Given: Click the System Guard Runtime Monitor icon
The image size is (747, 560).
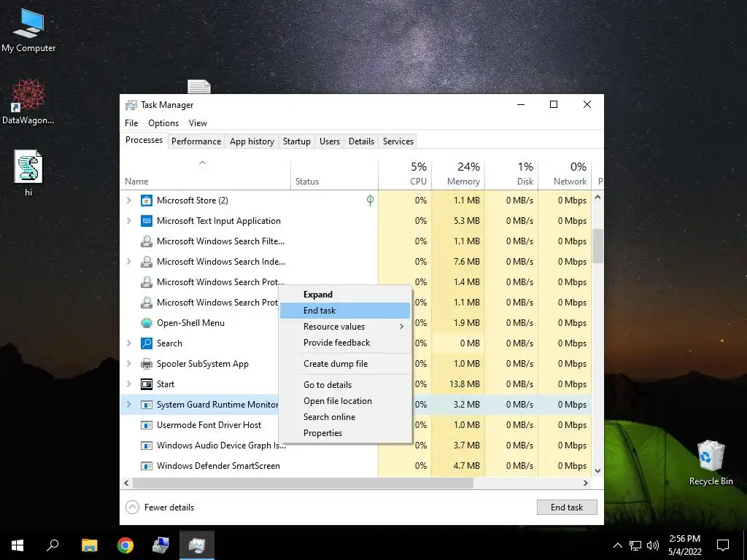Looking at the screenshot, I should [x=146, y=405].
